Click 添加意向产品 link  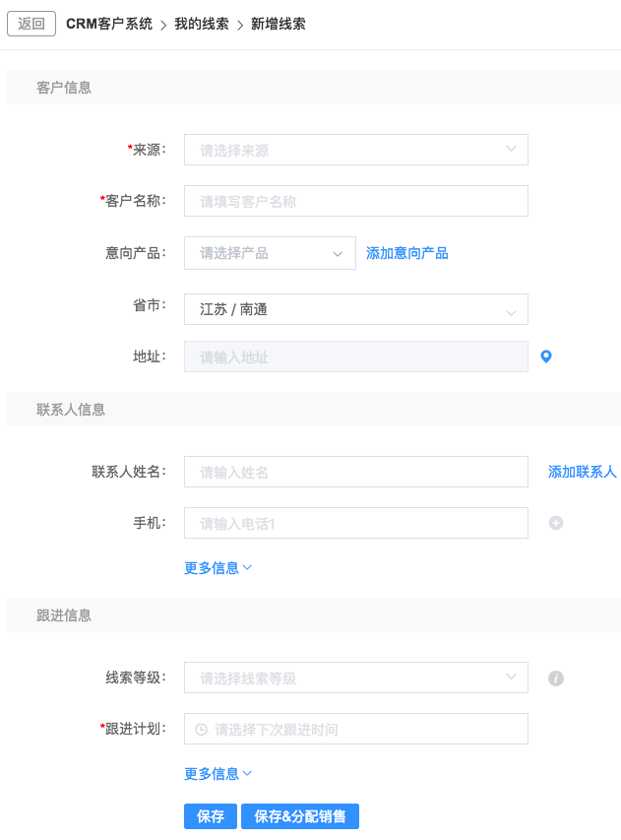coord(407,253)
